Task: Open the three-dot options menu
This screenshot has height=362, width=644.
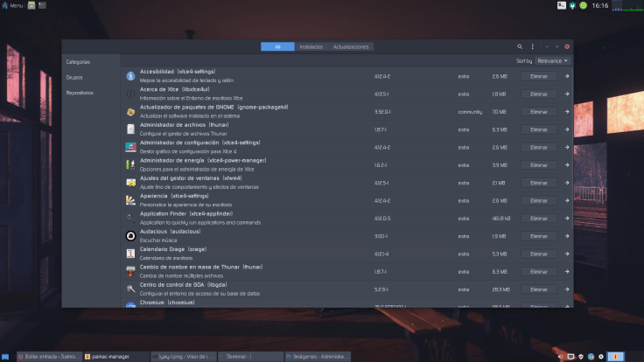Action: (532, 46)
